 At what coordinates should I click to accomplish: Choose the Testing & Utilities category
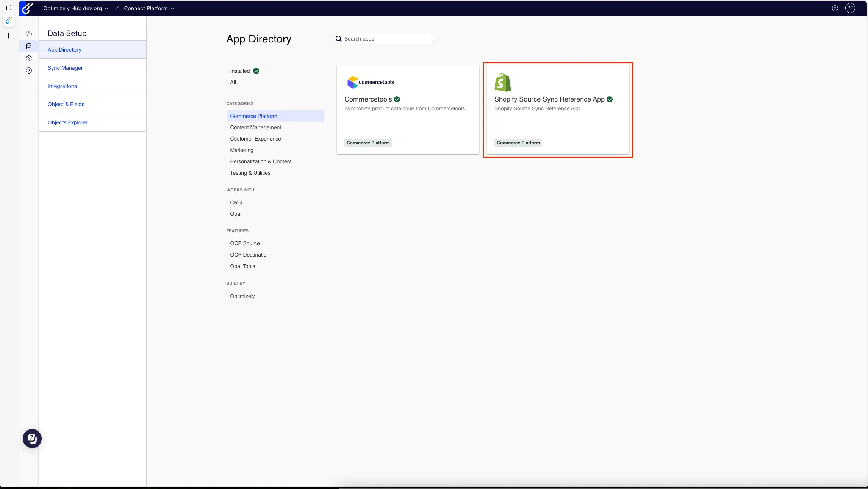[x=250, y=173]
